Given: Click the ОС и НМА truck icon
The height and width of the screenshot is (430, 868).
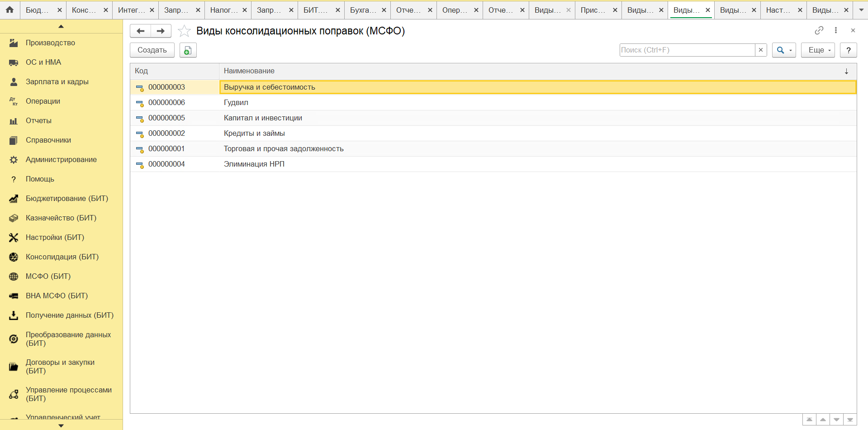Looking at the screenshot, I should pyautogui.click(x=14, y=62).
